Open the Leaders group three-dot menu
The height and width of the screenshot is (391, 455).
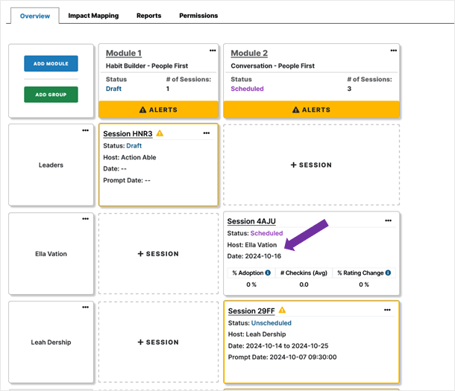85,130
